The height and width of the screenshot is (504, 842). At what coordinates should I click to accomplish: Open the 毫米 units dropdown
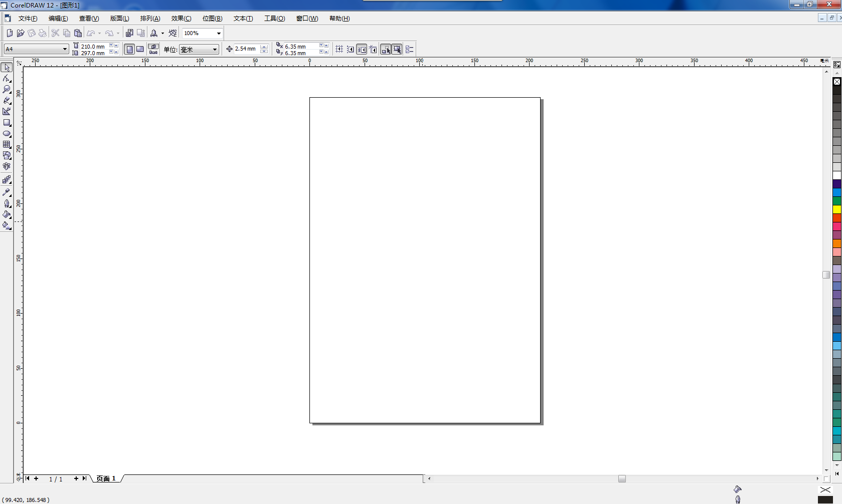coord(215,49)
